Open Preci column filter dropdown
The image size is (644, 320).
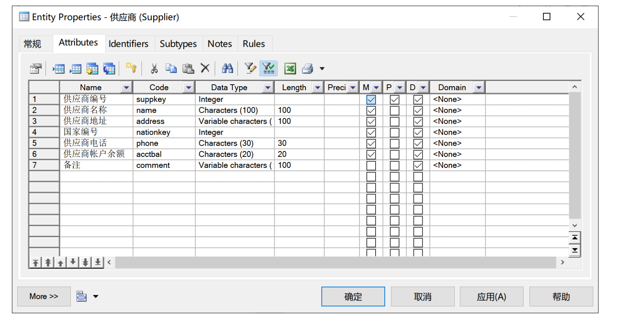(x=353, y=88)
